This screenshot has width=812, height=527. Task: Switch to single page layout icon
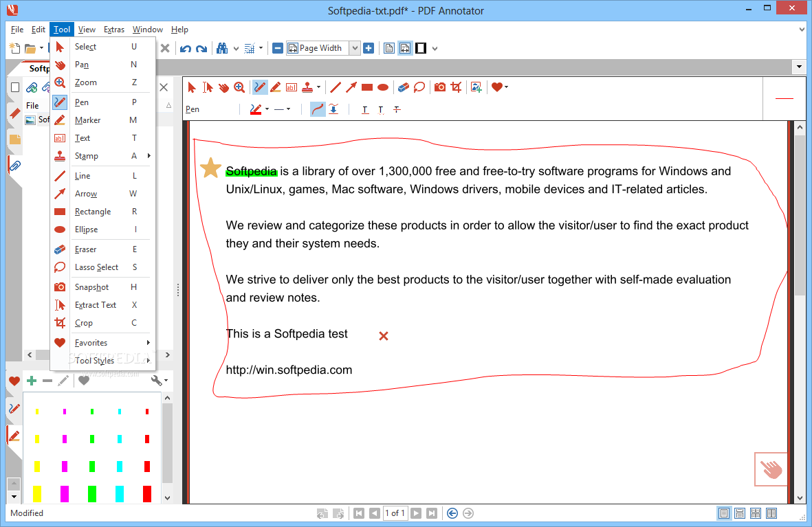(x=389, y=49)
